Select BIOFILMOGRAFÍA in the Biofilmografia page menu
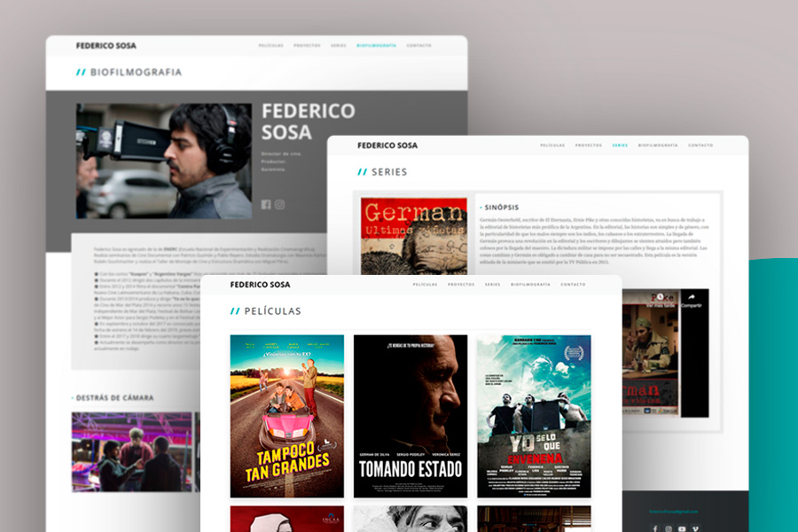Viewport: 798px width, 532px height. point(376,45)
